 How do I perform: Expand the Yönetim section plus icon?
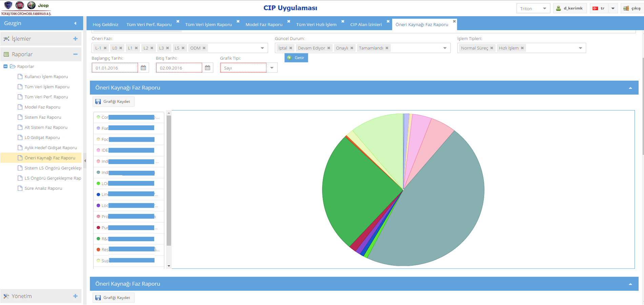[75, 296]
